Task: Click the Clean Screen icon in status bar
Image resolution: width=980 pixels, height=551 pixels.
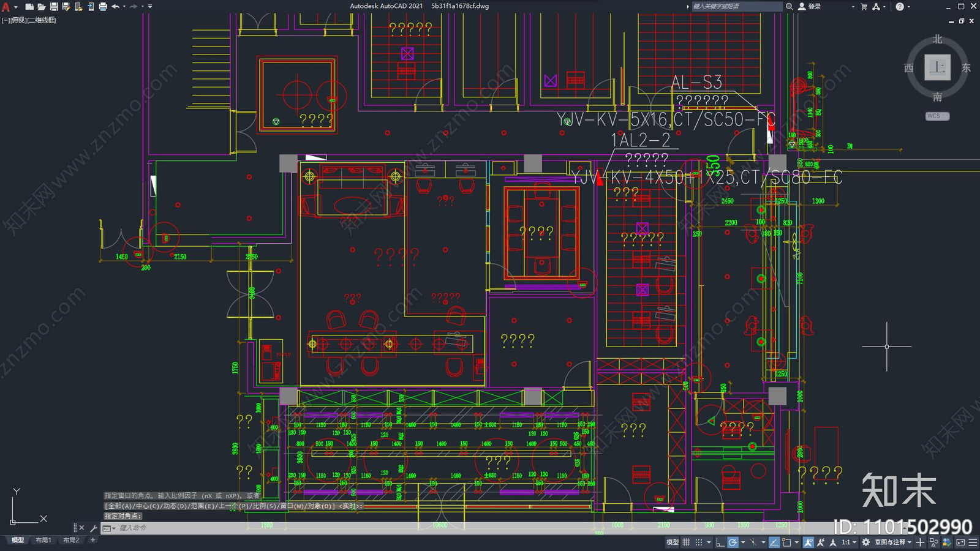Action: click(x=960, y=542)
